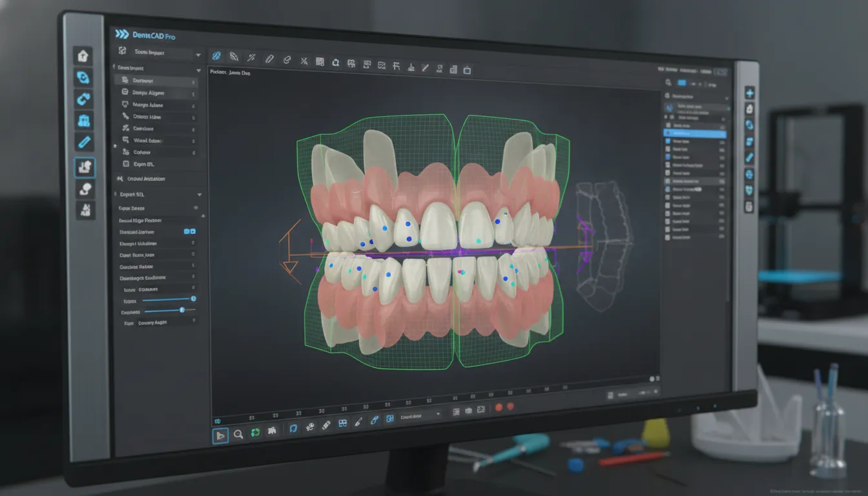Screen dimensions: 868x496
Task: Click the building grid icon in left sidebar
Action: point(84,120)
